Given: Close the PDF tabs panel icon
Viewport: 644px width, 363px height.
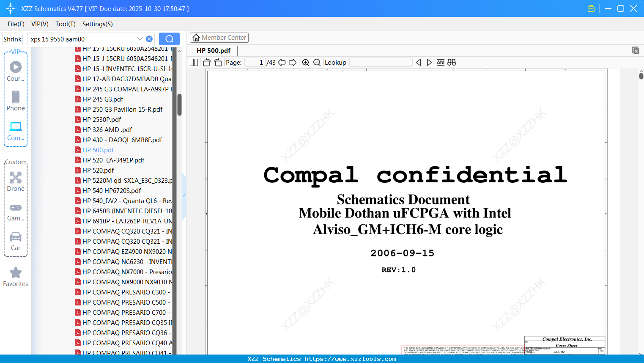Looking at the screenshot, I should [x=636, y=50].
